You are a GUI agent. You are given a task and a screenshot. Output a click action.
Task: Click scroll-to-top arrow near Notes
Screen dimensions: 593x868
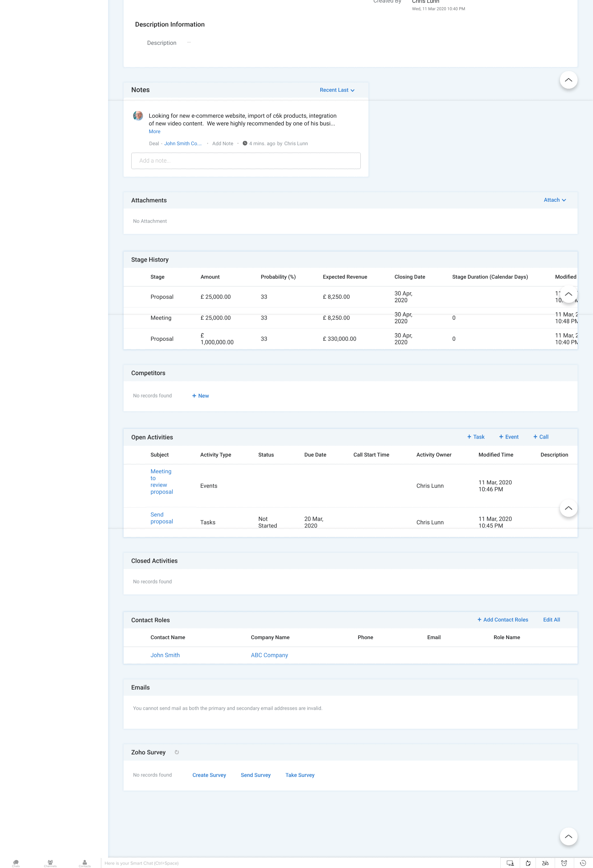tap(568, 80)
